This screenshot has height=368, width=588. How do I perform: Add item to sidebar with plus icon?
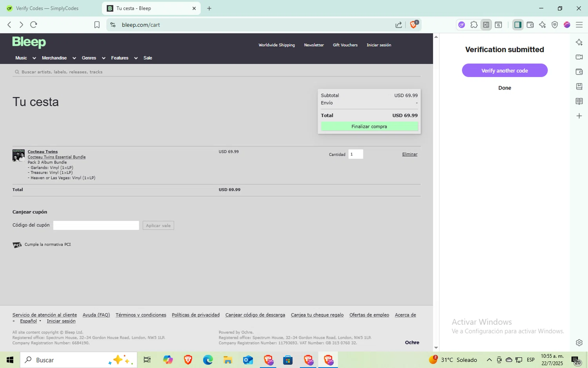579,116
